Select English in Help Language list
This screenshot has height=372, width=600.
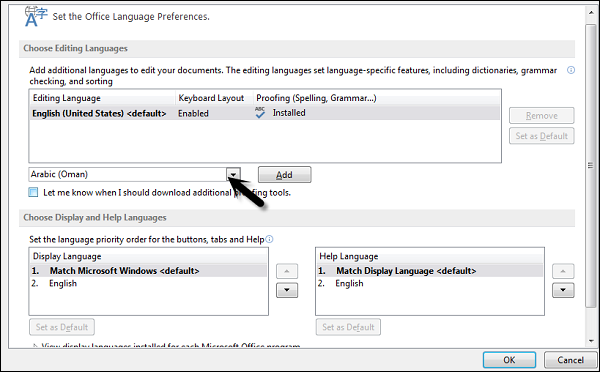pyautogui.click(x=349, y=283)
